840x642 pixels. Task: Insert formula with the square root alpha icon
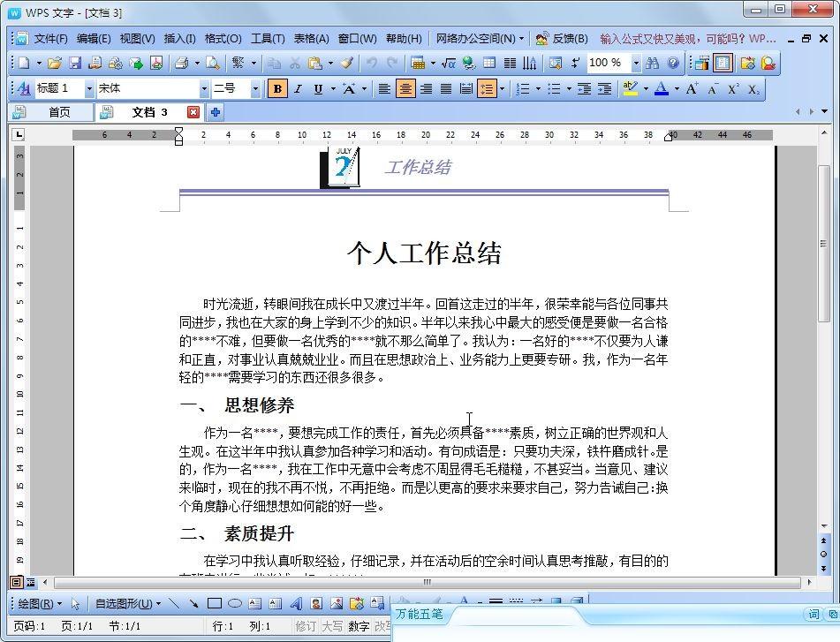click(x=449, y=64)
